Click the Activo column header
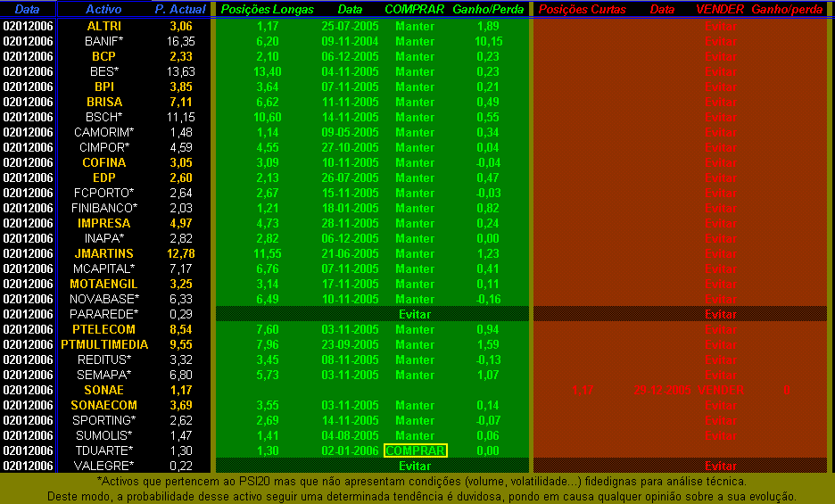 coord(103,9)
